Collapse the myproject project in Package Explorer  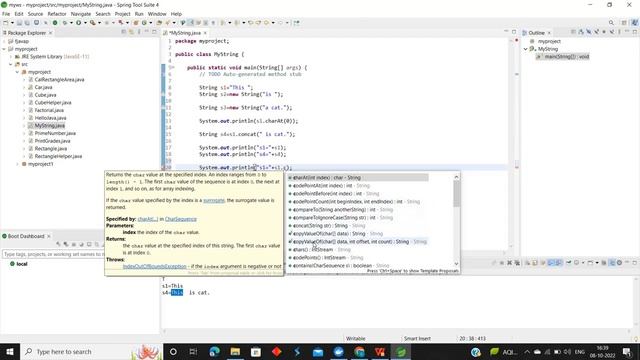click(x=4, y=49)
